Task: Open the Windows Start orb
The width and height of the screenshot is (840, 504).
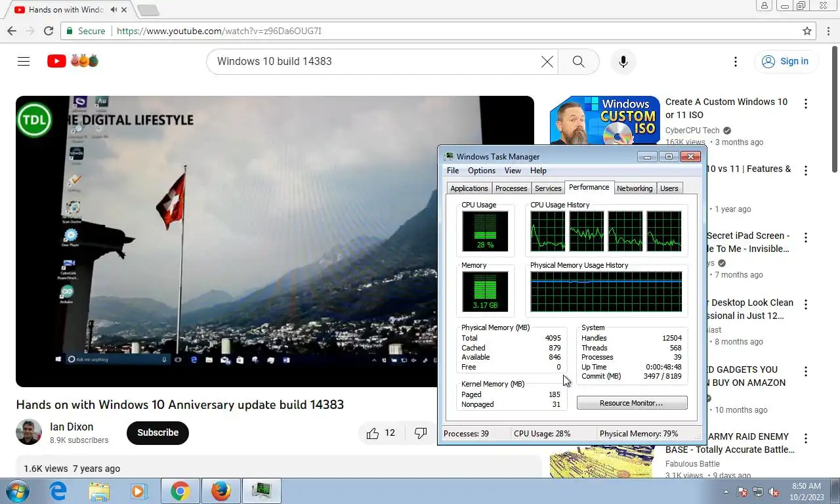Action: [x=16, y=491]
